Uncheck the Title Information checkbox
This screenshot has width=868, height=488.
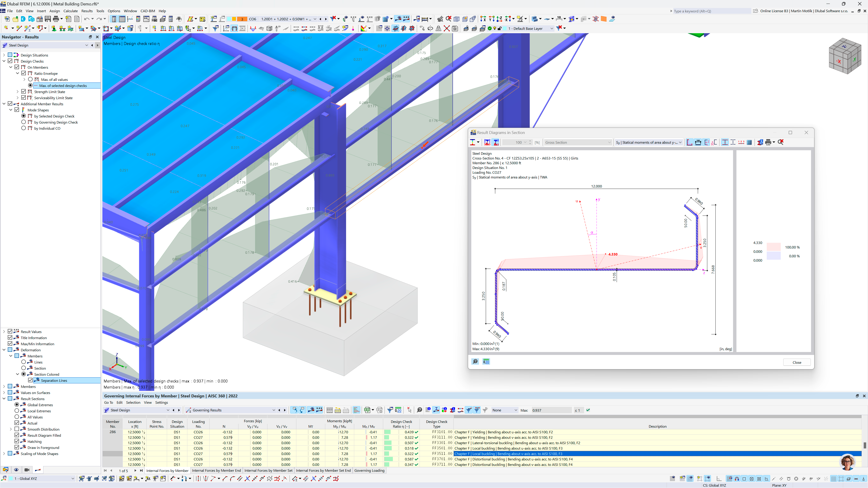(10, 338)
